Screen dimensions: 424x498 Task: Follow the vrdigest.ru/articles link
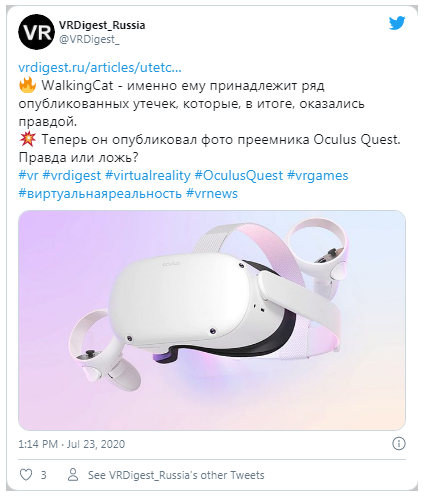(100, 68)
